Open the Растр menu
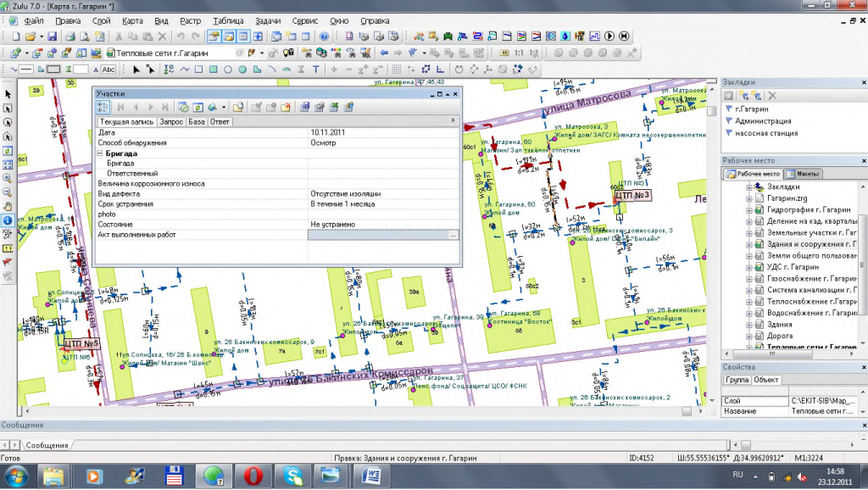 (x=191, y=19)
